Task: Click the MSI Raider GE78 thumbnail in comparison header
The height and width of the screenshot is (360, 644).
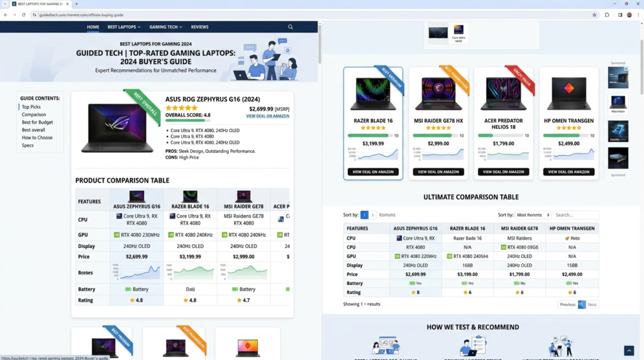Action: coord(243,196)
